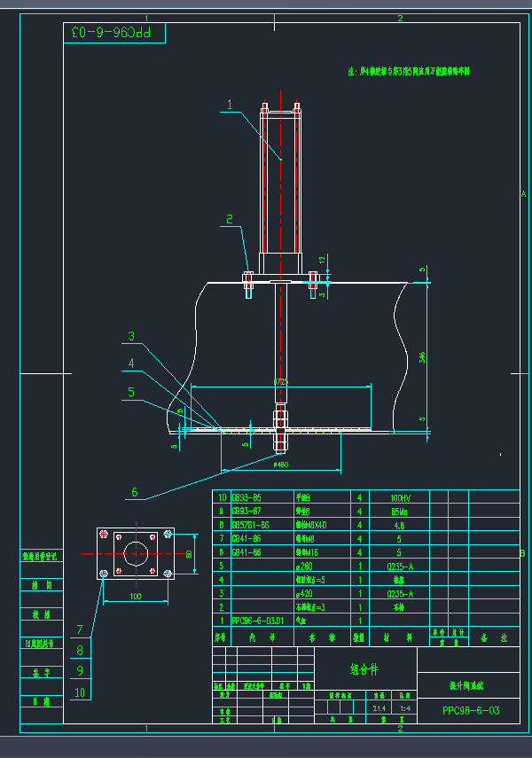
Task: Select the 100 dimension under the flange view
Action: [136, 597]
